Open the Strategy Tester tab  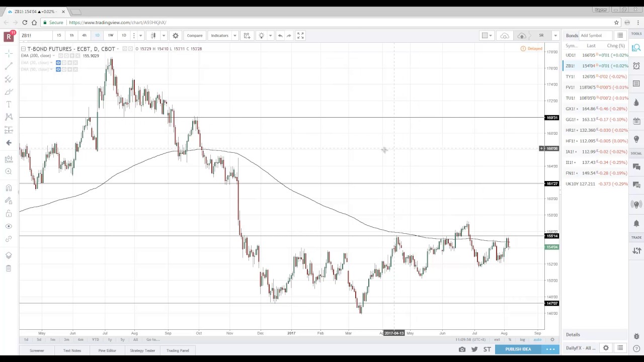(x=142, y=350)
